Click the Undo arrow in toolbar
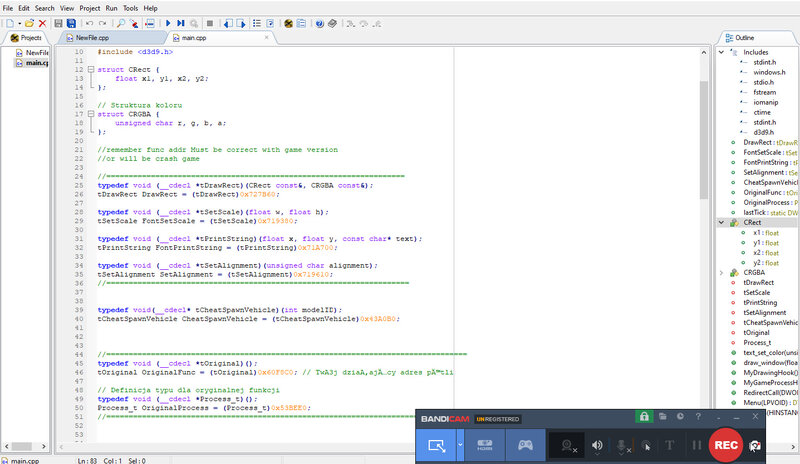800x464 pixels. (89, 22)
